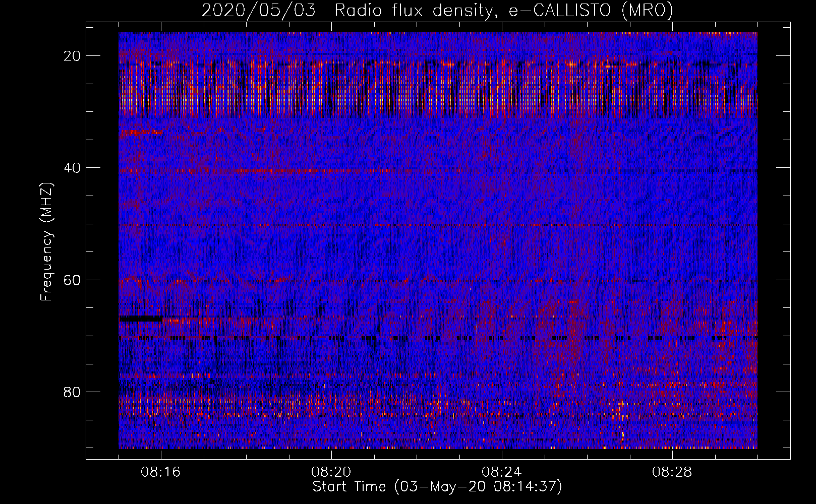The width and height of the screenshot is (816, 504).
Task: Click the frequency tick label '20'
Action: (73, 55)
